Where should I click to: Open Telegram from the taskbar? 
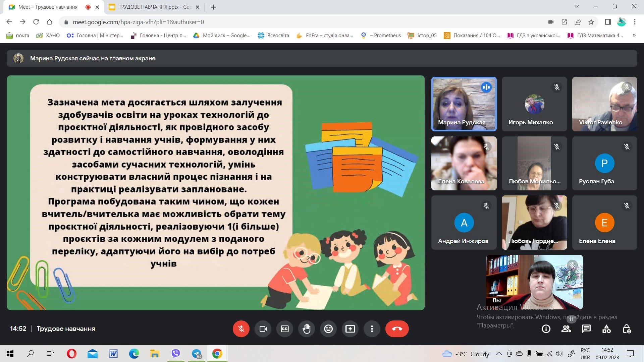tap(197, 354)
